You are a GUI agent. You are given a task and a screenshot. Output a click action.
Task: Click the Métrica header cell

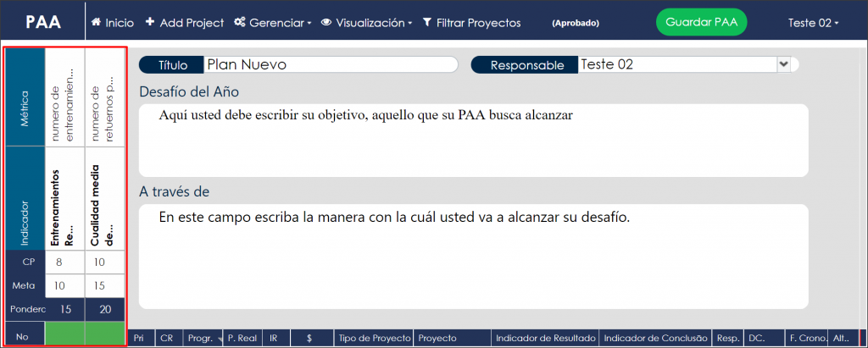click(x=25, y=97)
